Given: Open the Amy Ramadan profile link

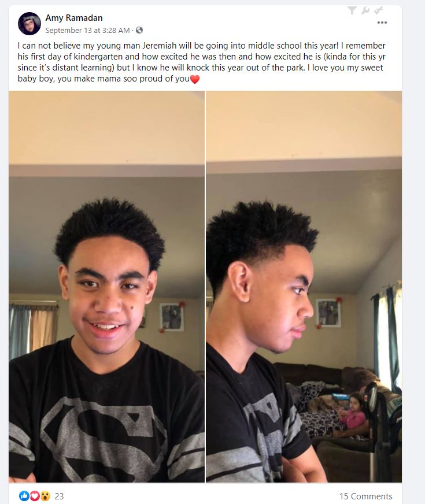Looking at the screenshot, I should pyautogui.click(x=74, y=18).
